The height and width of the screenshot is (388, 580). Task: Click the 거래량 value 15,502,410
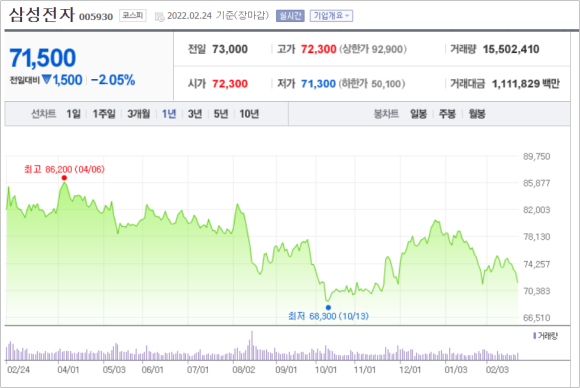[x=511, y=49]
